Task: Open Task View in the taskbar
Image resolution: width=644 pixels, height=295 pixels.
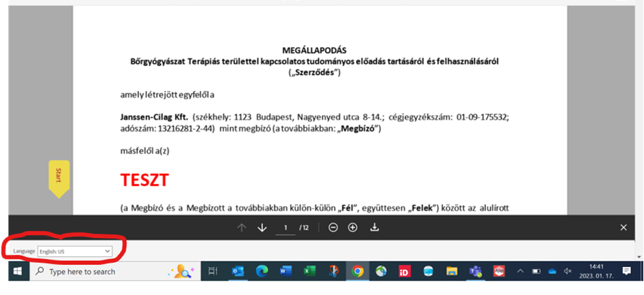Action: pyautogui.click(x=213, y=271)
